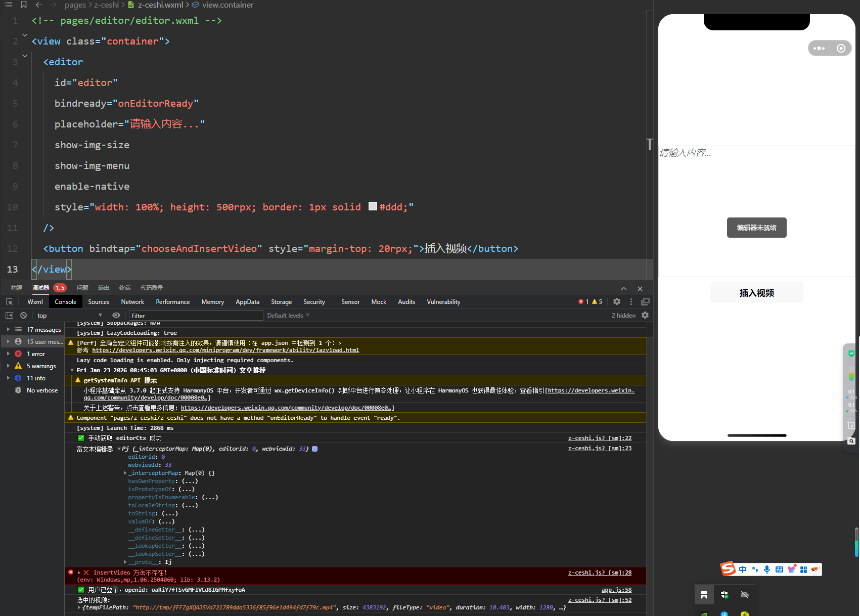Image resolution: width=860 pixels, height=616 pixels.
Task: Focus the console Filter input
Action: [196, 316]
